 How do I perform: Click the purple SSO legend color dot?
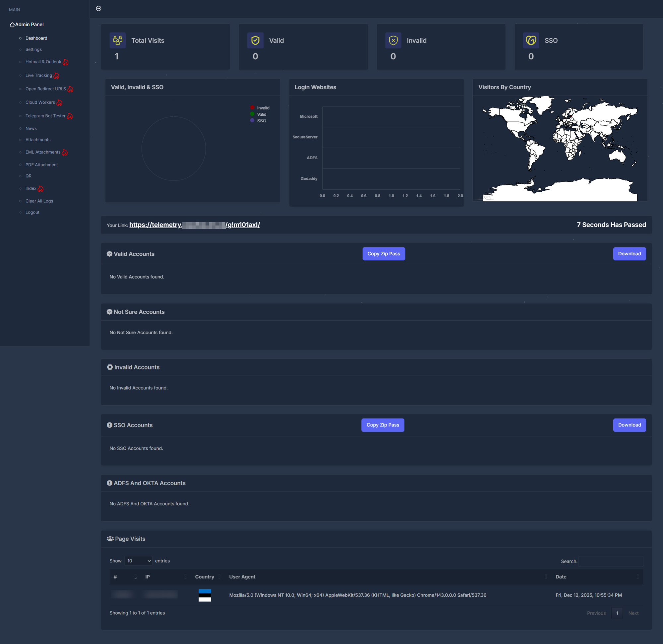252,120
